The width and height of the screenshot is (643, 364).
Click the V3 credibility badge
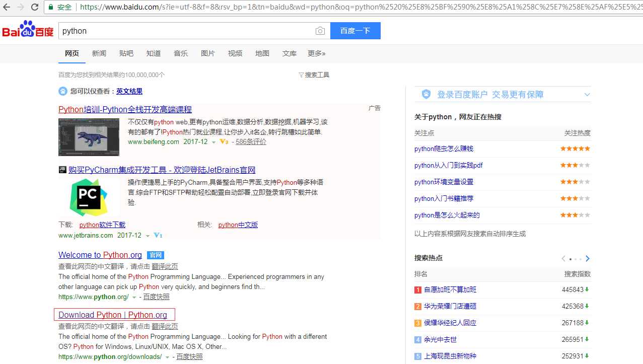pyautogui.click(x=224, y=142)
